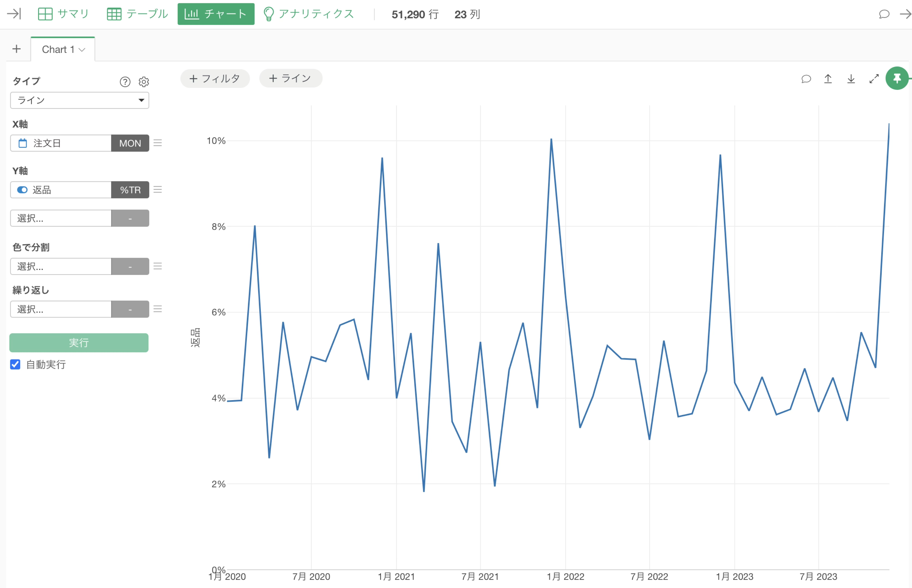This screenshot has width=912, height=588.
Task: Click the chart type help icon
Action: [x=125, y=82]
